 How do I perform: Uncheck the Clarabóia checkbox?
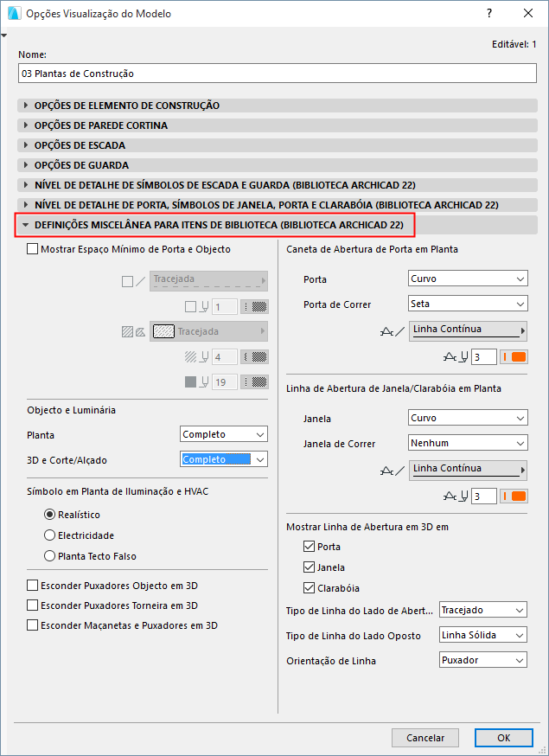click(309, 587)
